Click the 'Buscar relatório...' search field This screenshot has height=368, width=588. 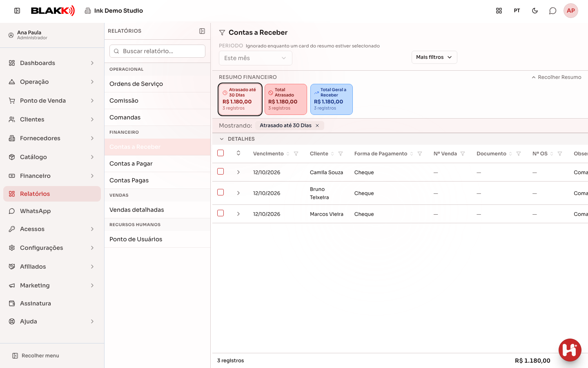point(157,51)
